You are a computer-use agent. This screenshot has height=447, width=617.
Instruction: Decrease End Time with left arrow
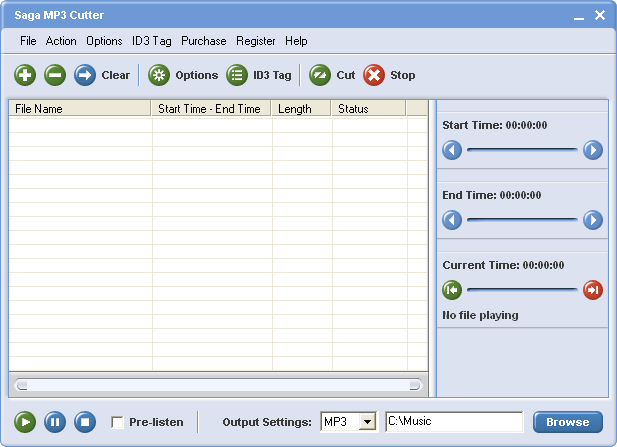pyautogui.click(x=452, y=220)
